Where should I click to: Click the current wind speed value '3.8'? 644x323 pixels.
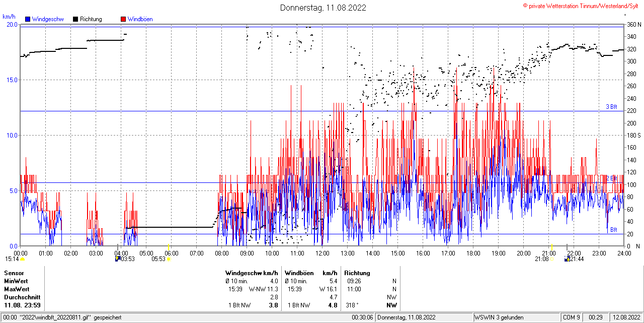pyautogui.click(x=274, y=305)
